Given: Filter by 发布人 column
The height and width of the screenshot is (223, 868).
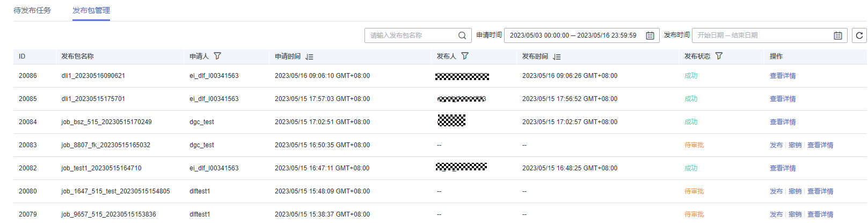Looking at the screenshot, I should point(465,56).
